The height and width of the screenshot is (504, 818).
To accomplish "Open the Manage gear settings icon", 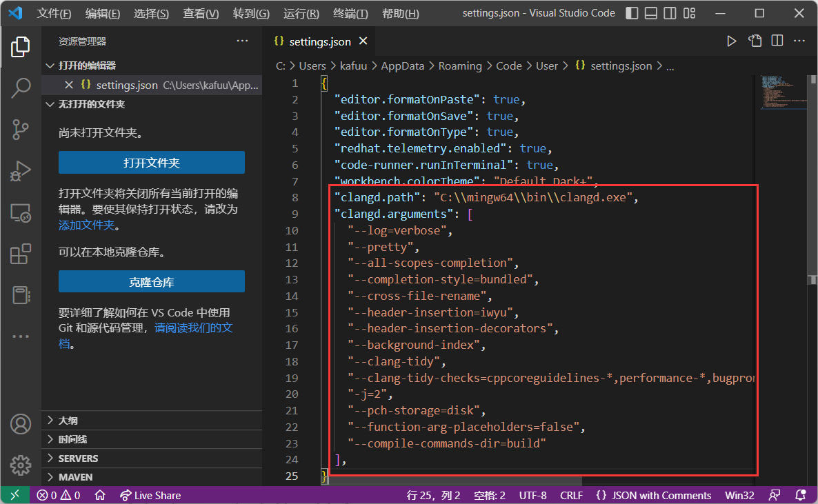I will click(21, 464).
